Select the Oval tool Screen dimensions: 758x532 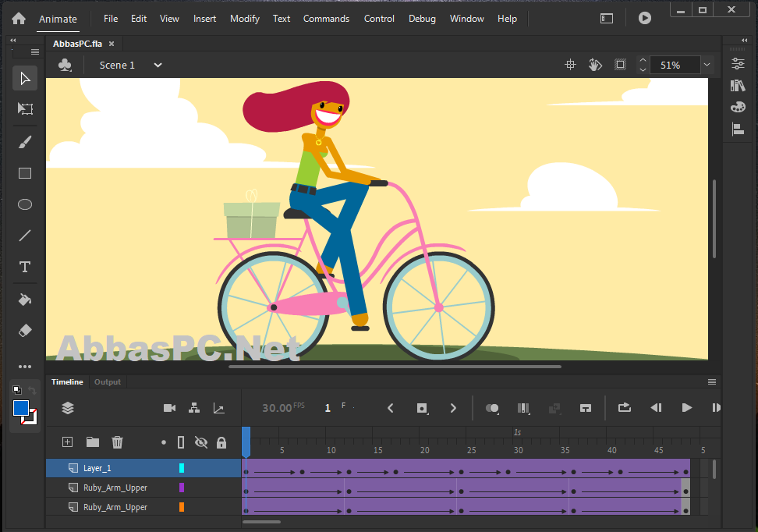click(x=25, y=204)
